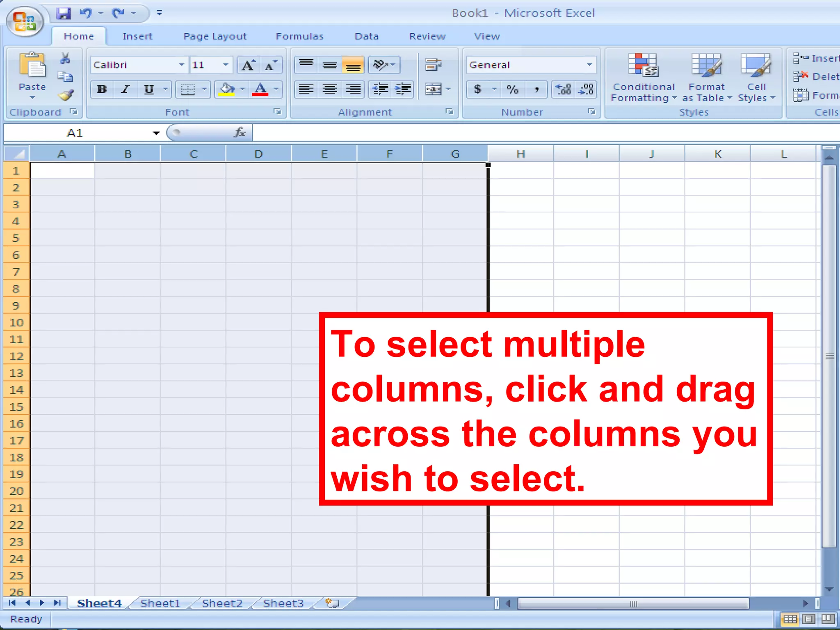Decrease font size with Shrink Font
The width and height of the screenshot is (840, 630).
click(271, 65)
